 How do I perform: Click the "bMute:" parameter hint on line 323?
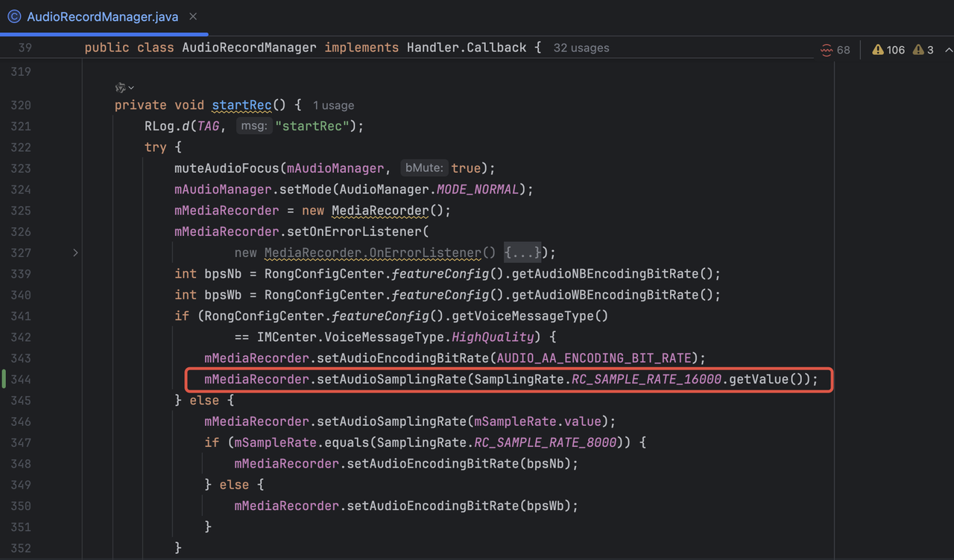click(x=424, y=168)
